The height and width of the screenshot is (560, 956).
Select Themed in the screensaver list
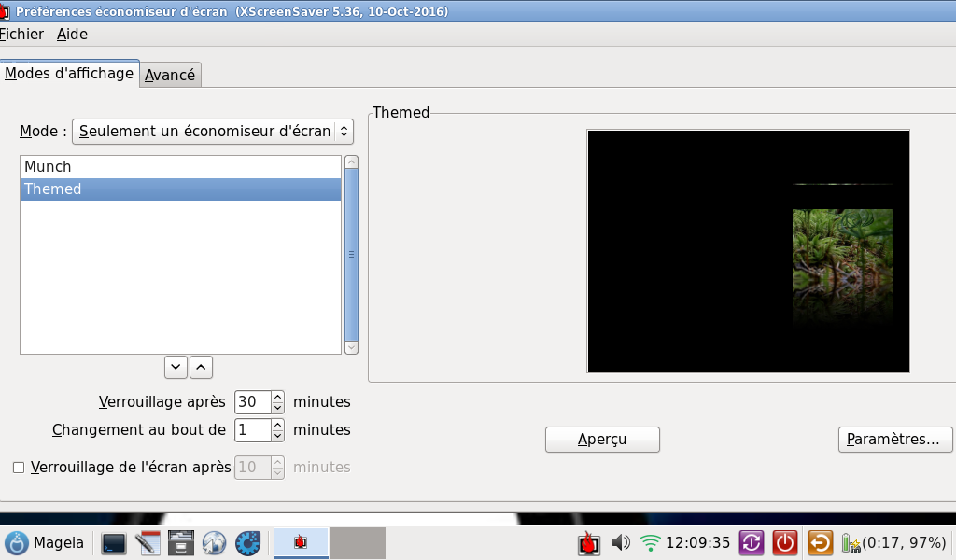tap(180, 189)
